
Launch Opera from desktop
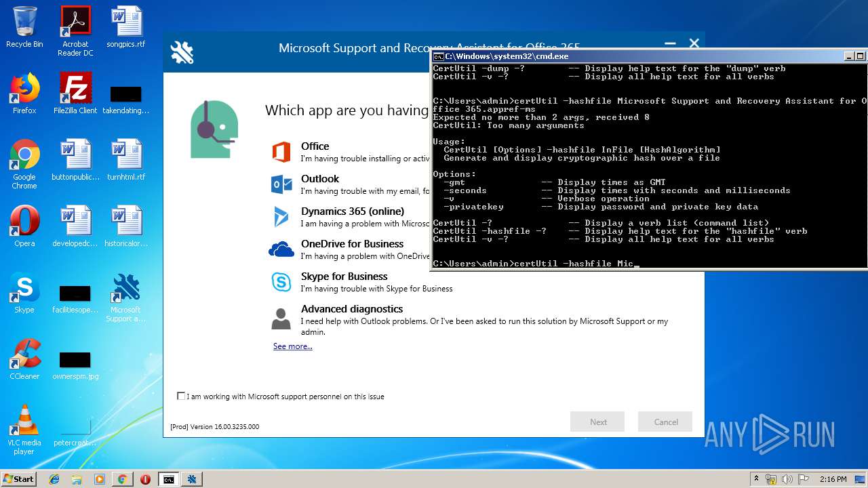click(x=24, y=226)
